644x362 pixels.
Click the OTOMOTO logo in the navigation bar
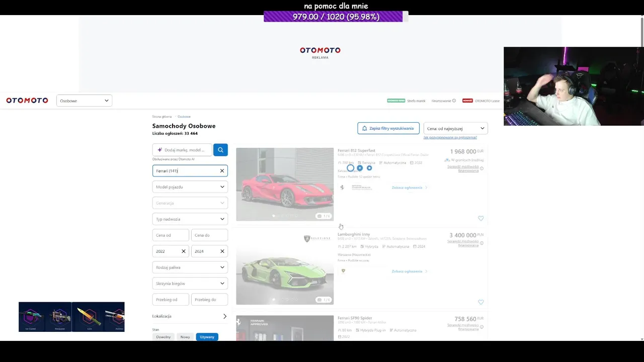point(27,101)
